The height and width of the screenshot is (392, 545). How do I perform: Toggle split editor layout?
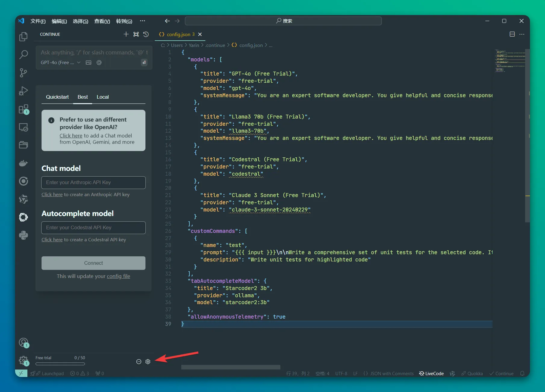pyautogui.click(x=512, y=34)
